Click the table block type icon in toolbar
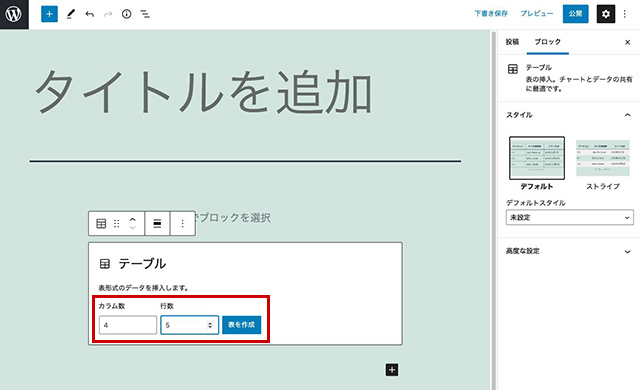Image resolution: width=640 pixels, height=390 pixels. coord(101,224)
